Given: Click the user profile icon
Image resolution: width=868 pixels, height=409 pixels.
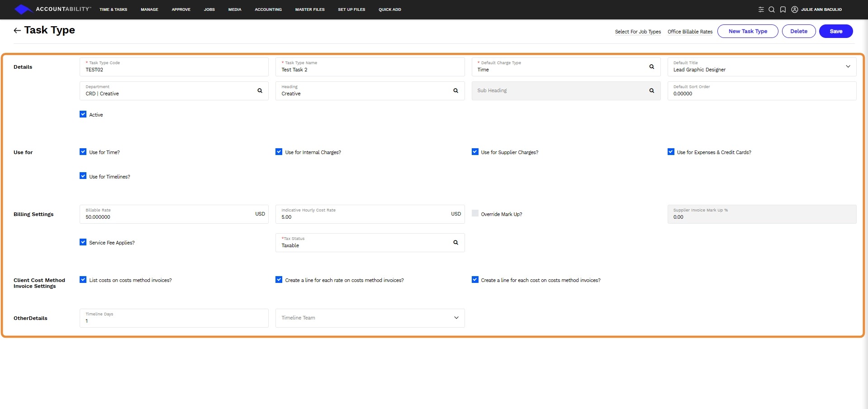Looking at the screenshot, I should click(795, 9).
